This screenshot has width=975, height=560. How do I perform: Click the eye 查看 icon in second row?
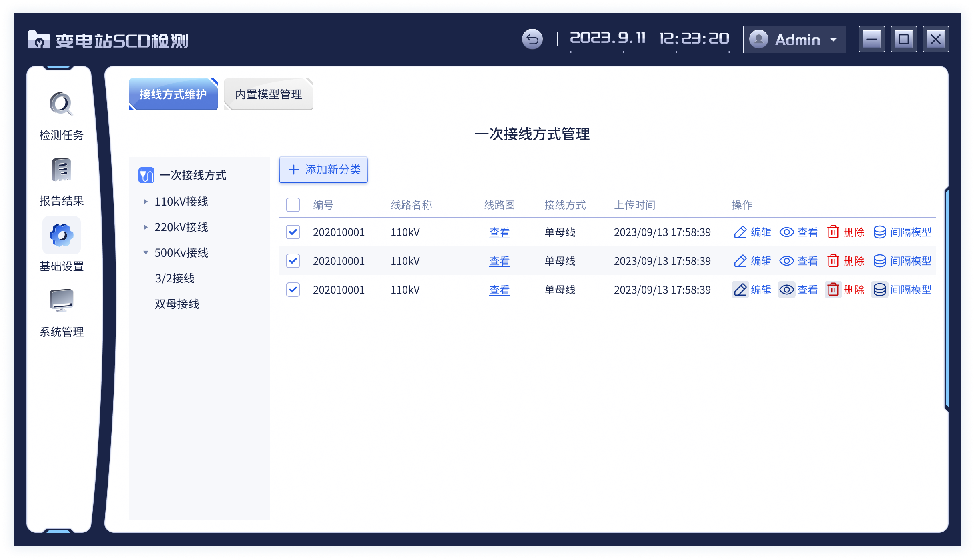click(x=786, y=261)
